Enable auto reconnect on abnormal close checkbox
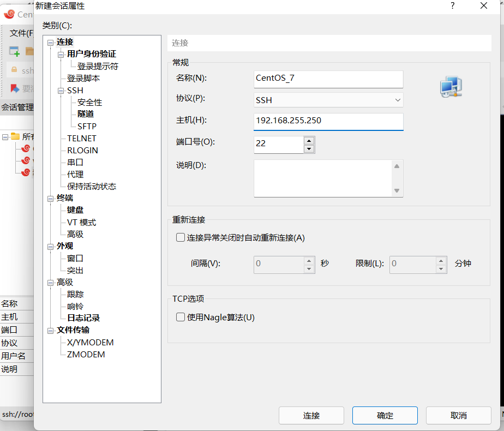The width and height of the screenshot is (504, 431). pyautogui.click(x=181, y=237)
